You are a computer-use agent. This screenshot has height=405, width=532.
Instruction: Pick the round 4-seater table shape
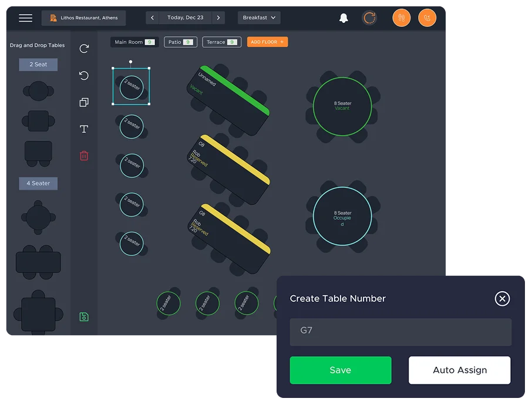point(38,217)
